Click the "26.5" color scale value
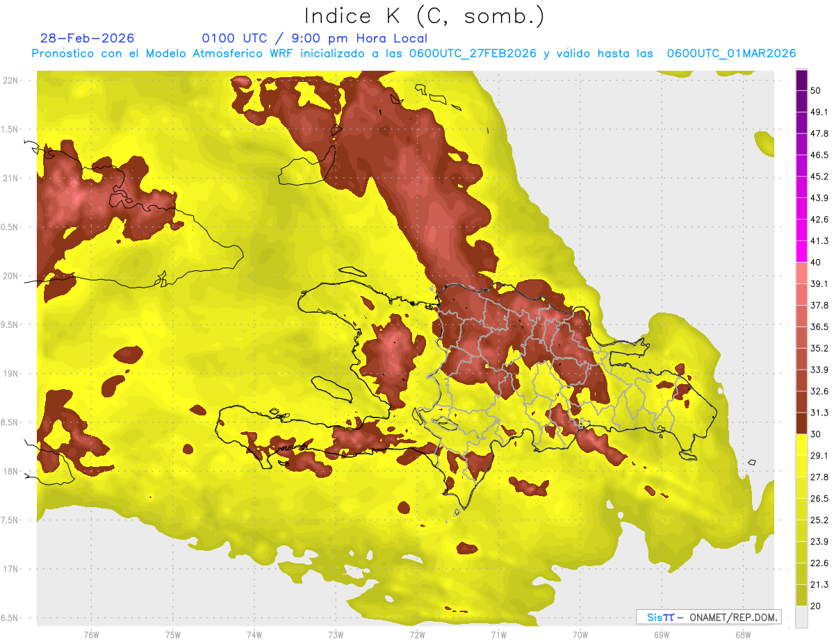Viewport: 834px width, 644px height. click(x=819, y=498)
